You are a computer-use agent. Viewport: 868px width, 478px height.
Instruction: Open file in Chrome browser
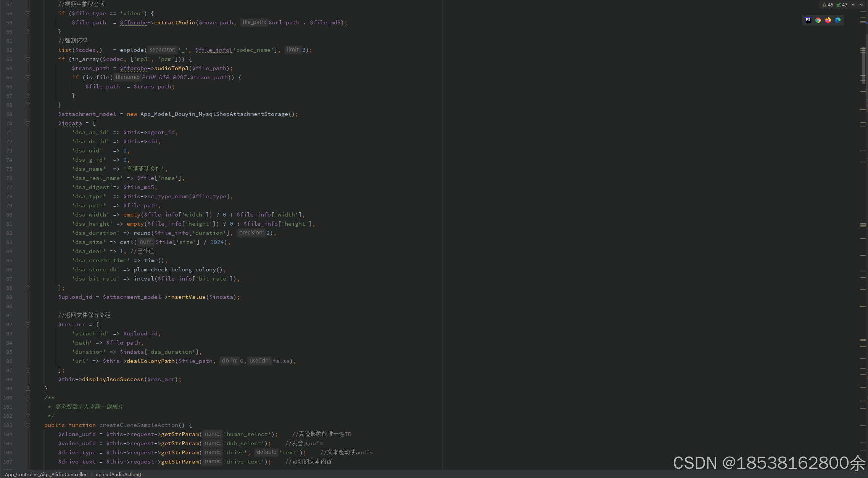pos(818,20)
